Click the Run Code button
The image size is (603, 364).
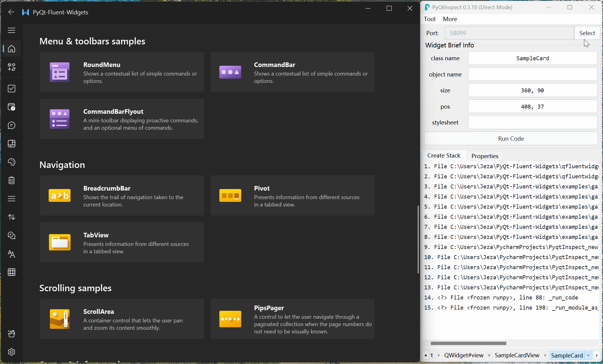coord(511,139)
